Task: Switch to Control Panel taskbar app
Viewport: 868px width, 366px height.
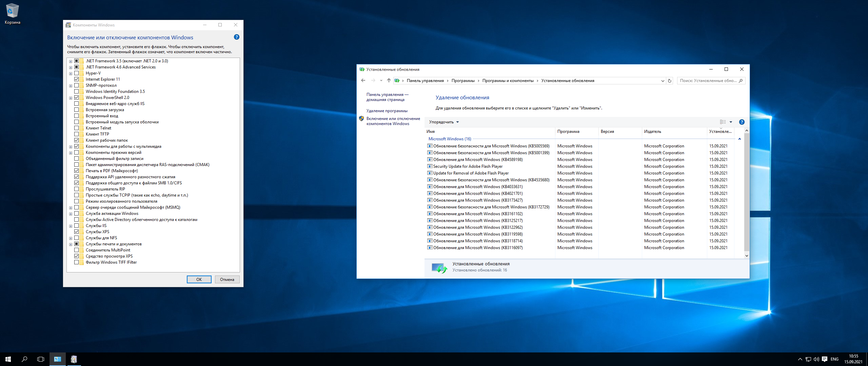Action: 58,359
